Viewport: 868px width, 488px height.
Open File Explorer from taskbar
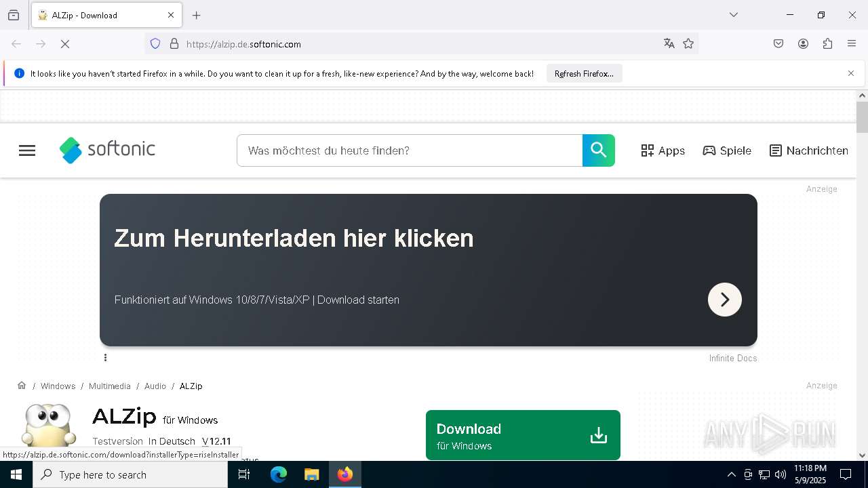pyautogui.click(x=311, y=474)
